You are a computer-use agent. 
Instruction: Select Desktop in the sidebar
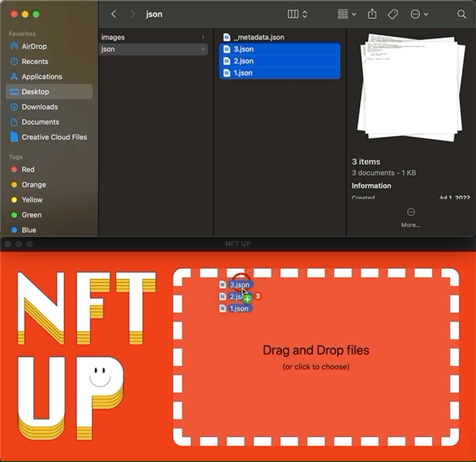pyautogui.click(x=49, y=92)
